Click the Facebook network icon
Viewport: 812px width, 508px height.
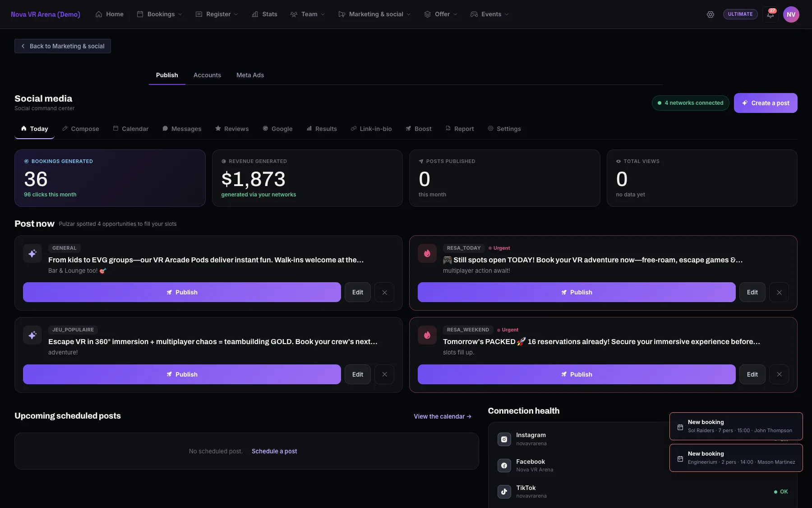[x=504, y=466]
